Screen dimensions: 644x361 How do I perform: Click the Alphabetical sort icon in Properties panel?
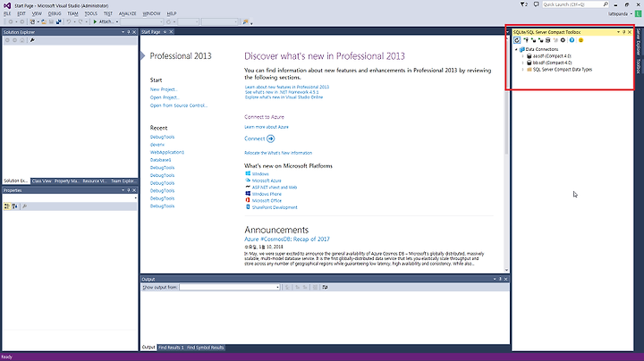click(x=15, y=206)
